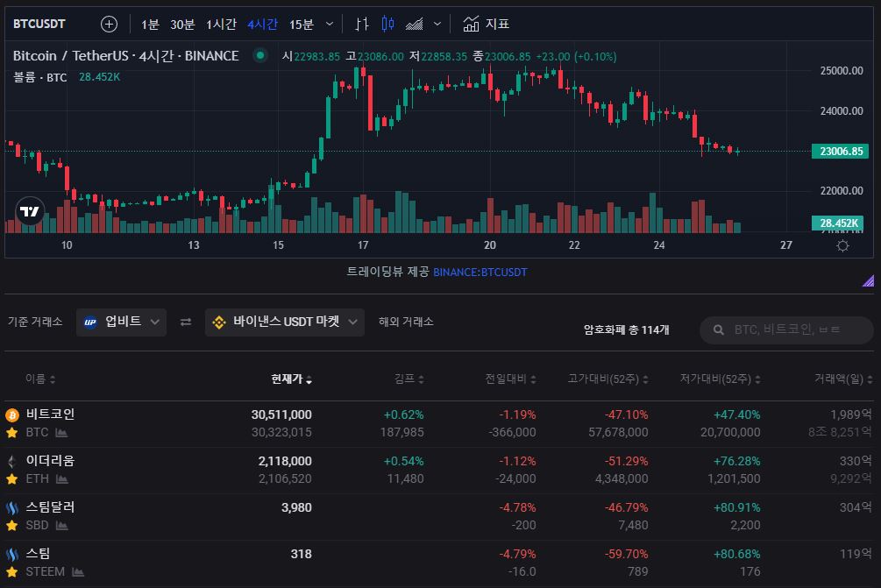Open BTC mini chart icon
The width and height of the screenshot is (881, 588).
click(x=61, y=432)
